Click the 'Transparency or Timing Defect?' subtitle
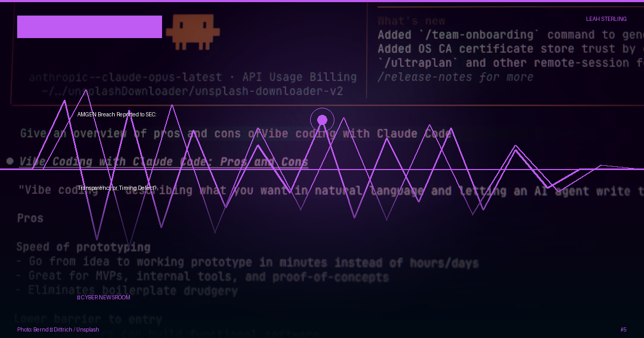The height and width of the screenshot is (338, 644). [117, 188]
